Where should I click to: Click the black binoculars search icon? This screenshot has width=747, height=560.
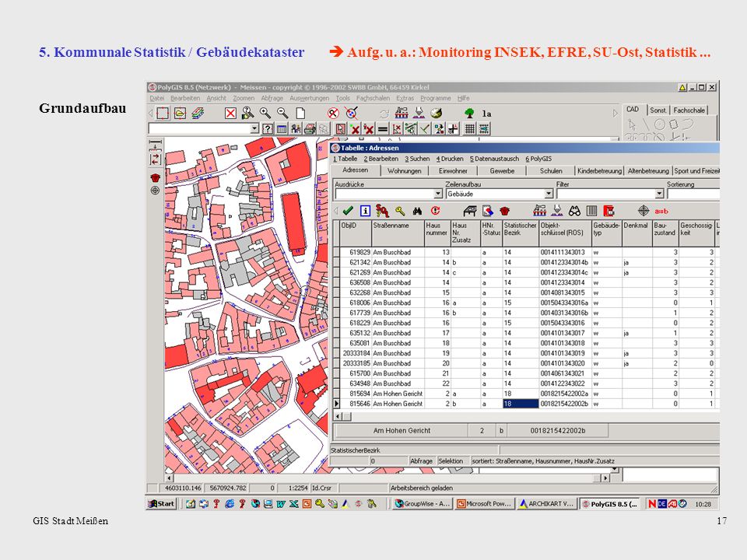tap(417, 211)
